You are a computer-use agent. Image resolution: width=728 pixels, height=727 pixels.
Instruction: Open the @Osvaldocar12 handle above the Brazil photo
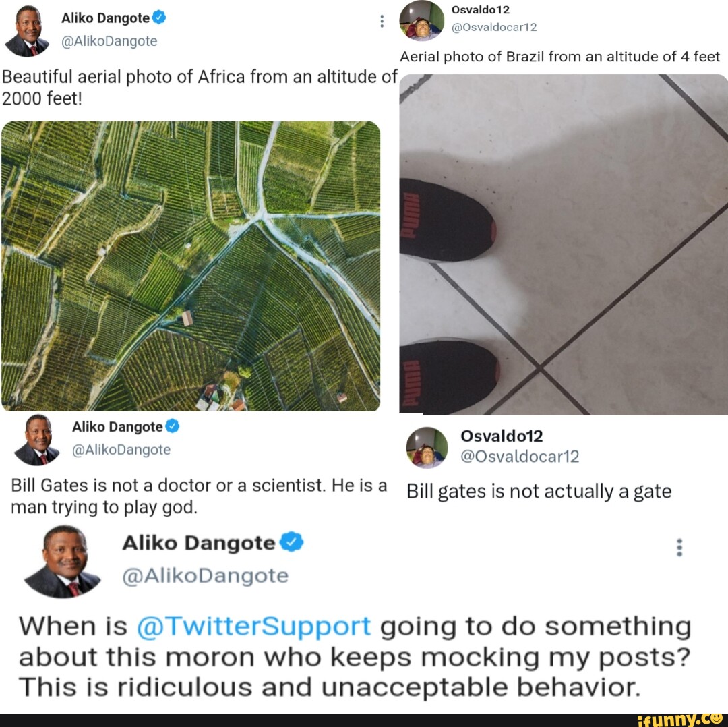[495, 27]
